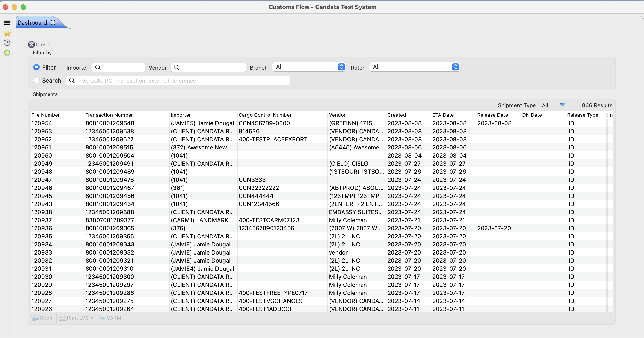Click the File, CCN, PO search field
Screen dimensions: 644x338
point(178,80)
